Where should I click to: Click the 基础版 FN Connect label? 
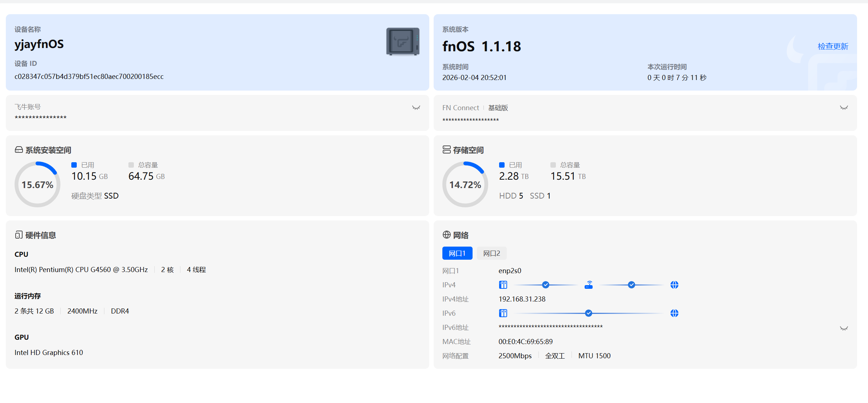pyautogui.click(x=498, y=108)
